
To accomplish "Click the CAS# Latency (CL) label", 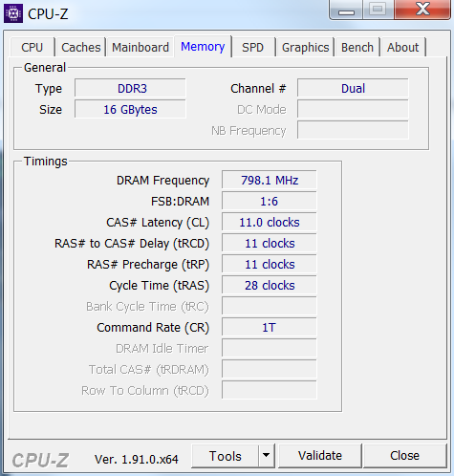I will tap(158, 223).
